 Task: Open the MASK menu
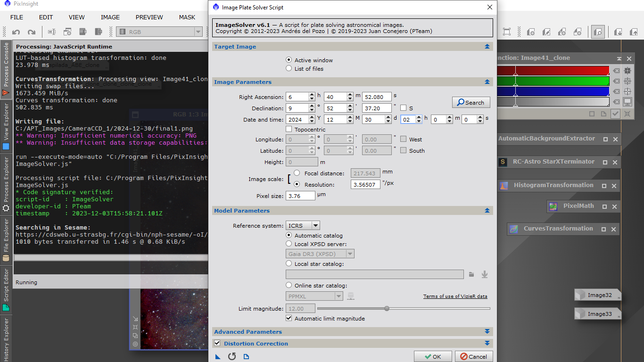[187, 17]
